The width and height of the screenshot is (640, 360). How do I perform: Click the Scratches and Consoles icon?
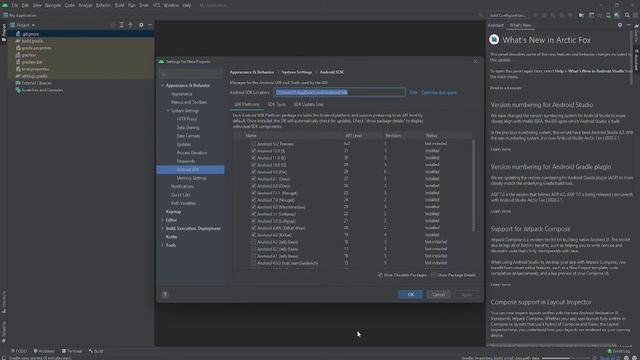[18, 90]
